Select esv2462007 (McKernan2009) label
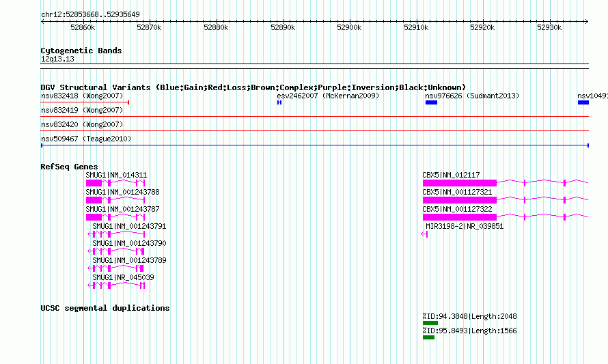 click(328, 96)
